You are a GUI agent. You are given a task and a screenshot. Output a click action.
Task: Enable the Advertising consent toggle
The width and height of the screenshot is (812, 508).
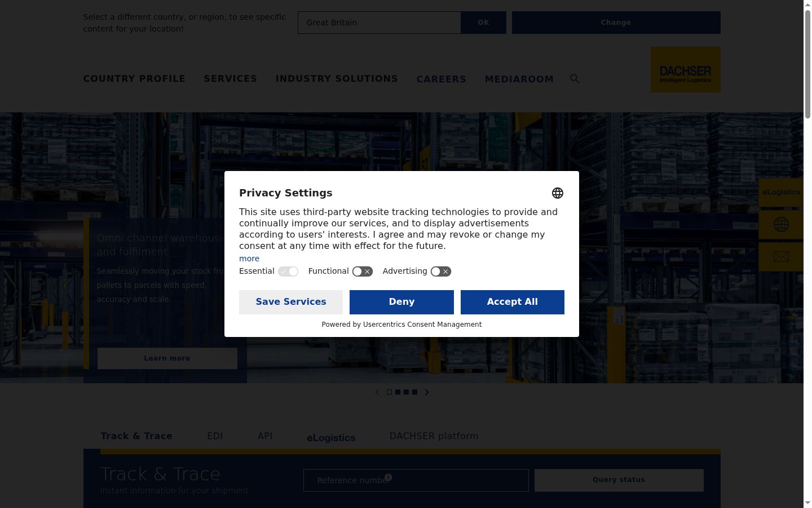[441, 271]
